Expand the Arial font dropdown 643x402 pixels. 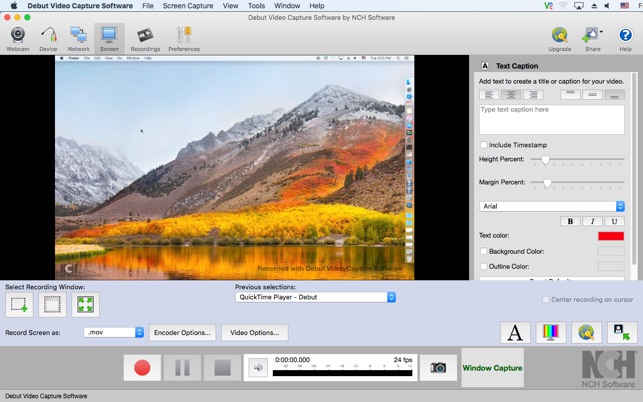[552, 206]
